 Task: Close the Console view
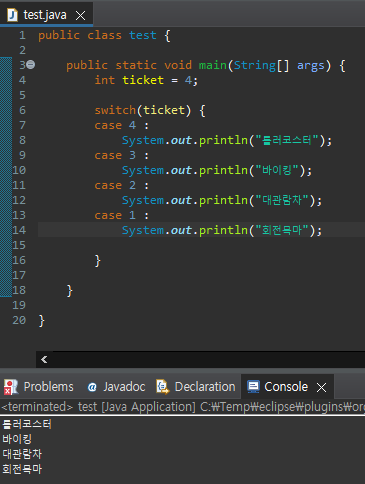click(321, 387)
